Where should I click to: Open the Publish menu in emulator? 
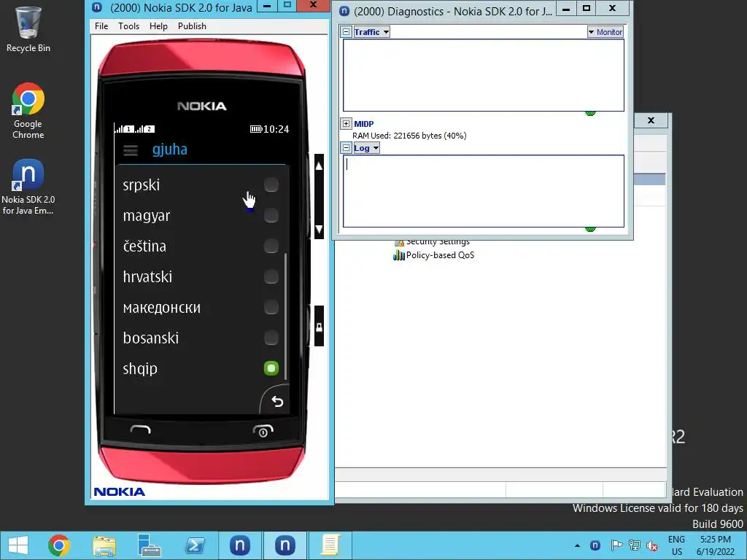(x=192, y=26)
